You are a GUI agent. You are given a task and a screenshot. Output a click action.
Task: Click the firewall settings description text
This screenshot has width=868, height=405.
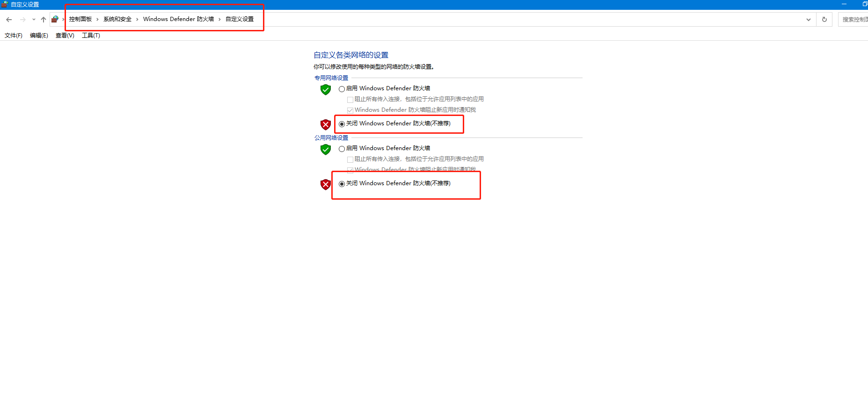(374, 67)
